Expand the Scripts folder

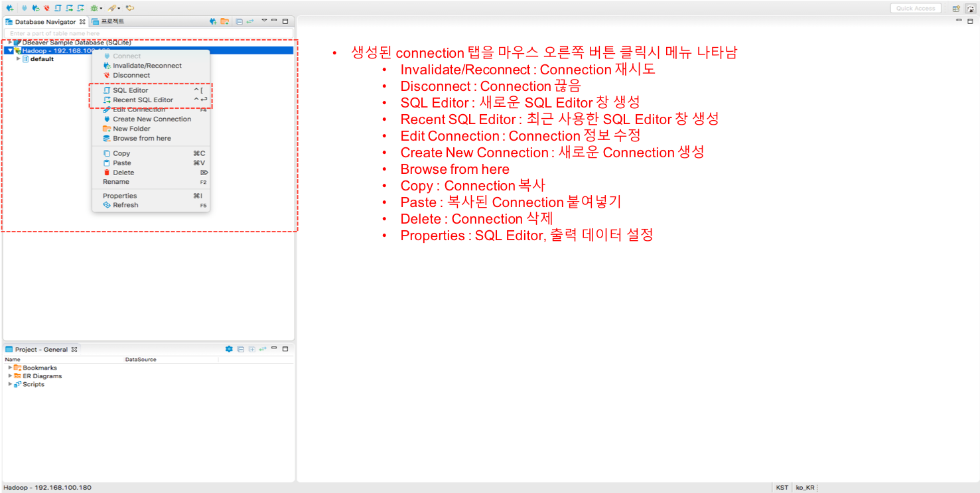click(10, 384)
